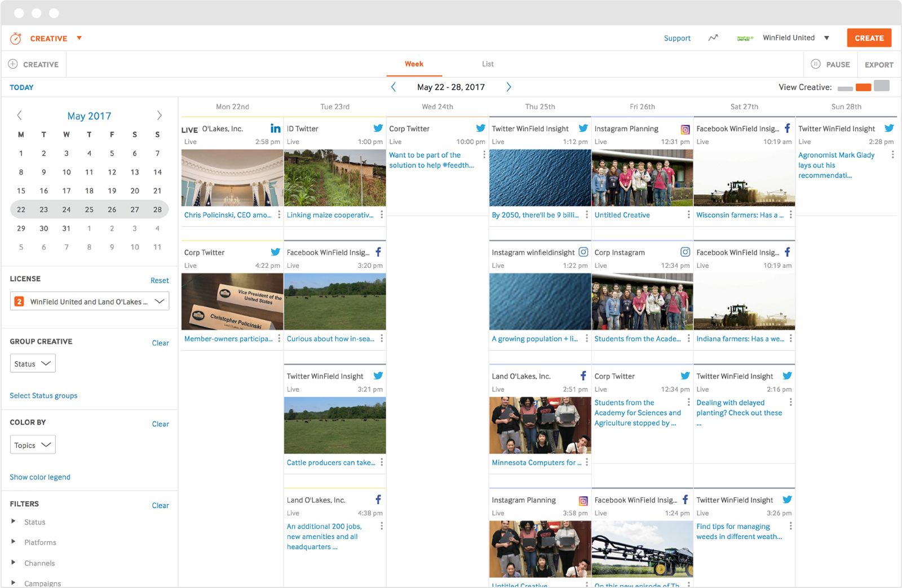Open the WinField United account dropdown
Screen dimensions: 902x588
tap(826, 38)
